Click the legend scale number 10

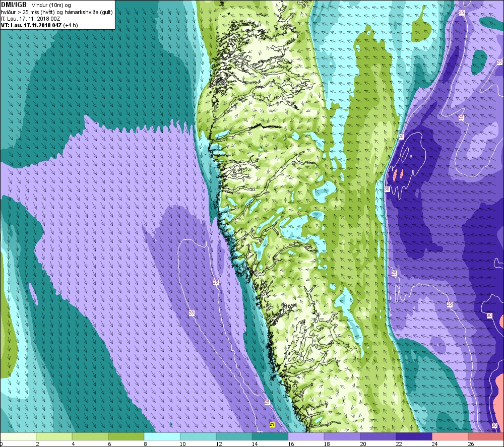(182, 444)
